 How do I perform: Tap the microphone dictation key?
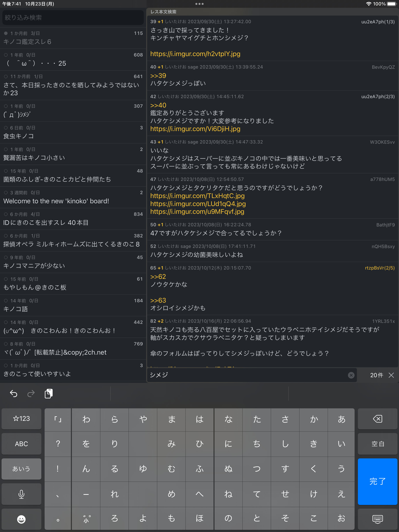tap(21, 494)
